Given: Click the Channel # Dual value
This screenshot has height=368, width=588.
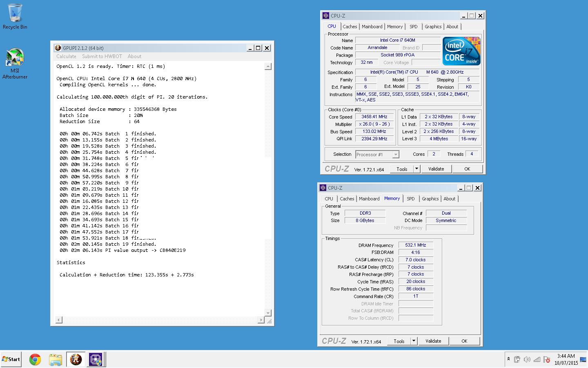Looking at the screenshot, I should coord(446,213).
